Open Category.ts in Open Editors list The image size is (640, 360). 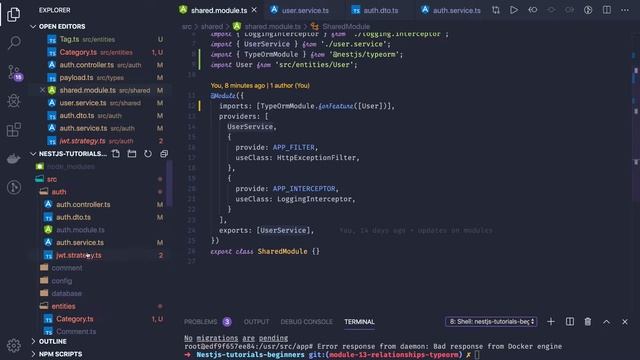pyautogui.click(x=78, y=52)
